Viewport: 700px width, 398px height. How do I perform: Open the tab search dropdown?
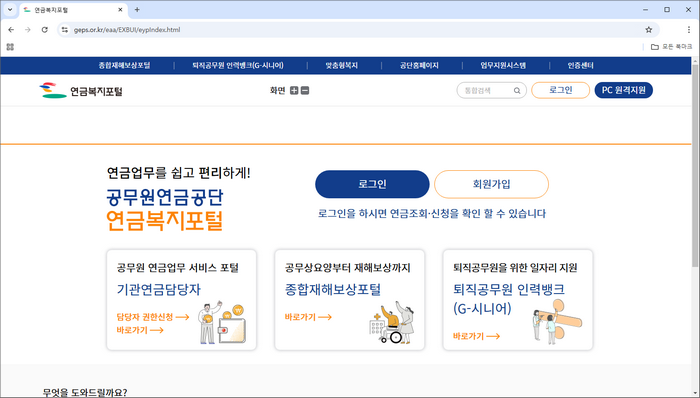[10, 9]
